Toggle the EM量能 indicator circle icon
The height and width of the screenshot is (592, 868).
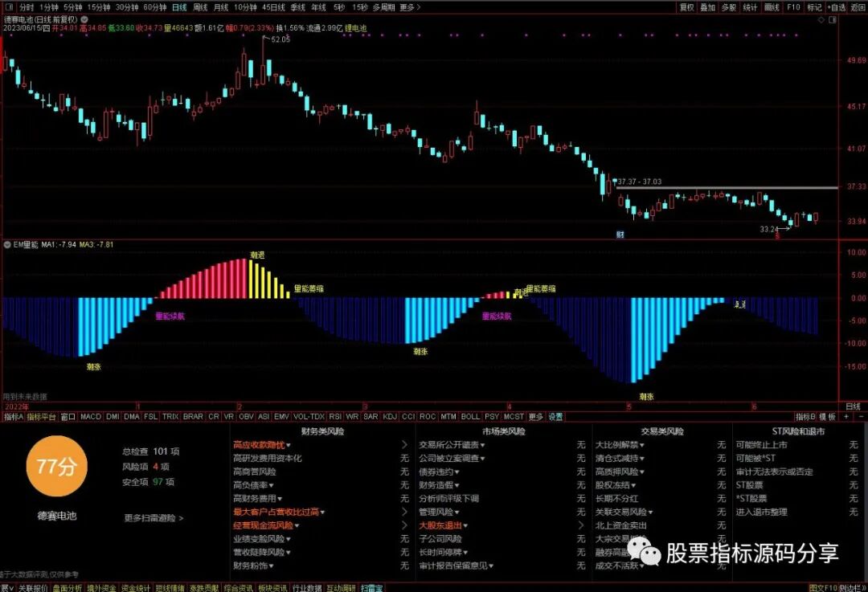click(x=7, y=244)
